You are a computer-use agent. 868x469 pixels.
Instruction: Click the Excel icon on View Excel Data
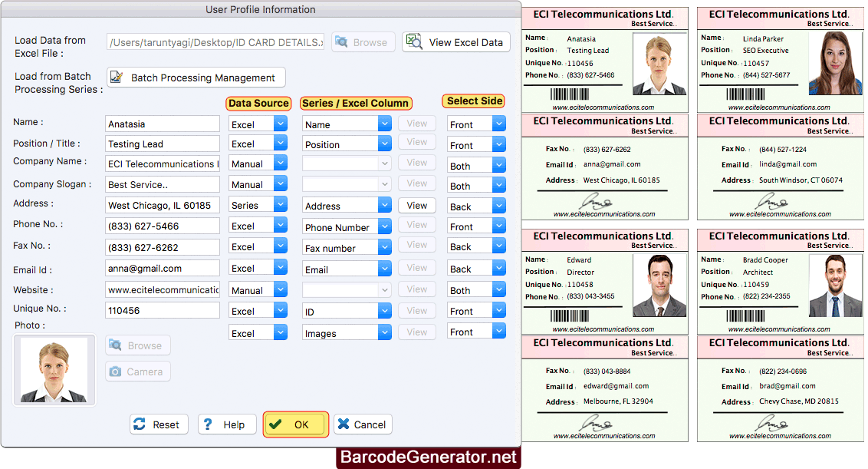(414, 41)
